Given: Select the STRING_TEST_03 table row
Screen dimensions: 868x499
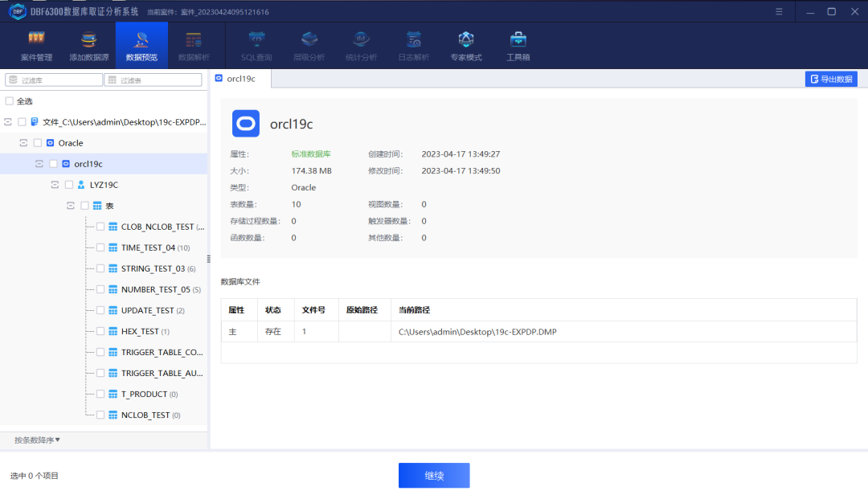Looking at the screenshot, I should pos(104,269).
